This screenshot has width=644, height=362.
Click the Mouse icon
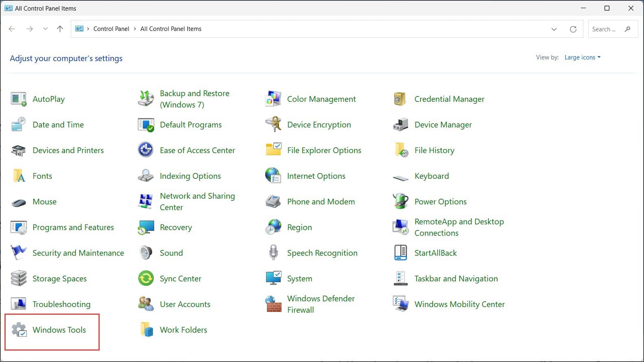point(19,202)
